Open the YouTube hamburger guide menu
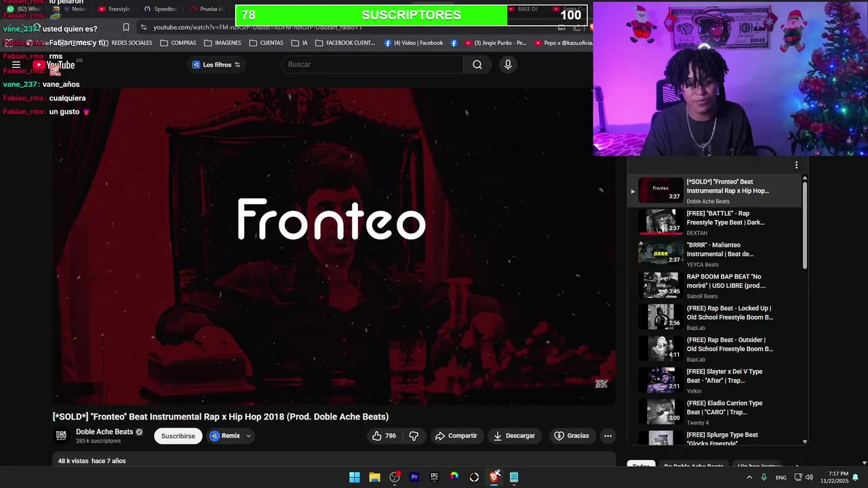The width and height of the screenshot is (868, 488). (16, 65)
